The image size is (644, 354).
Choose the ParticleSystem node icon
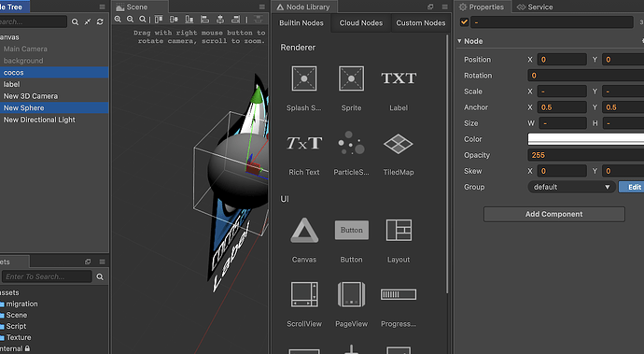coord(351,143)
